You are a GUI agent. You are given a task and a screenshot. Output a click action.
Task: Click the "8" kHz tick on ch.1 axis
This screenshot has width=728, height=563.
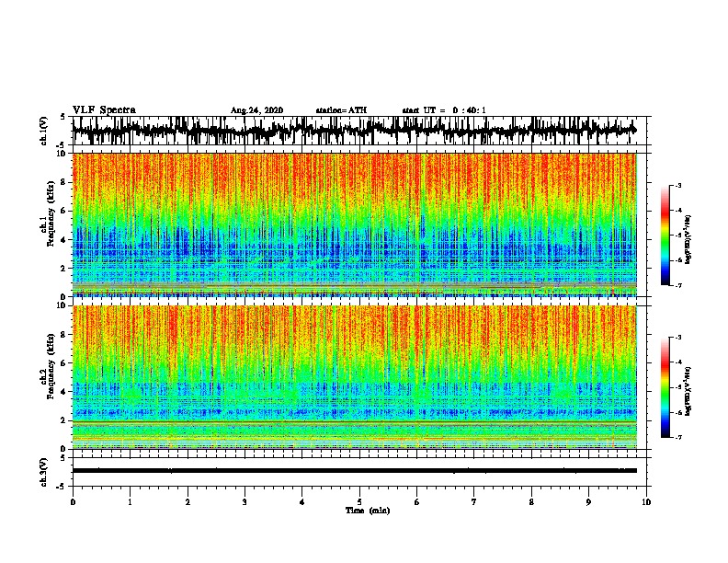point(63,182)
